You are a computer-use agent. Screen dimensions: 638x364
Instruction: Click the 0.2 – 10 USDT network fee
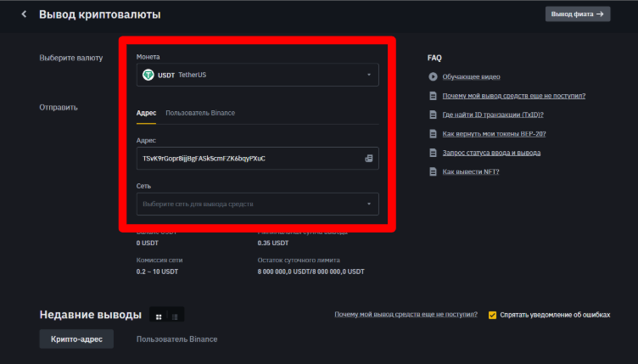(157, 272)
